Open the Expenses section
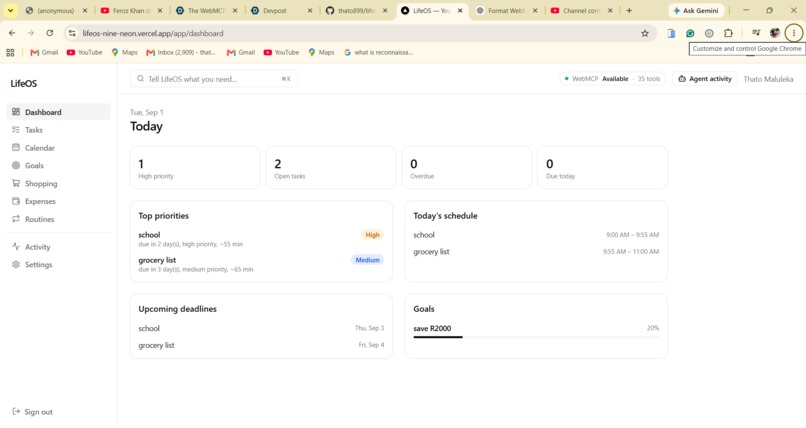Viewport: 806px width, 428px height. click(x=58, y=201)
